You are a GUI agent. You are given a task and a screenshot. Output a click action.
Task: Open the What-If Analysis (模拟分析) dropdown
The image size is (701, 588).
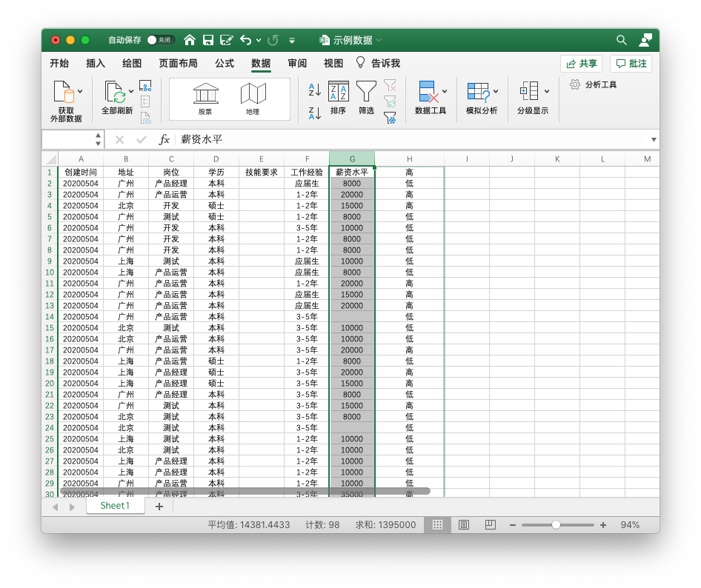(x=496, y=91)
